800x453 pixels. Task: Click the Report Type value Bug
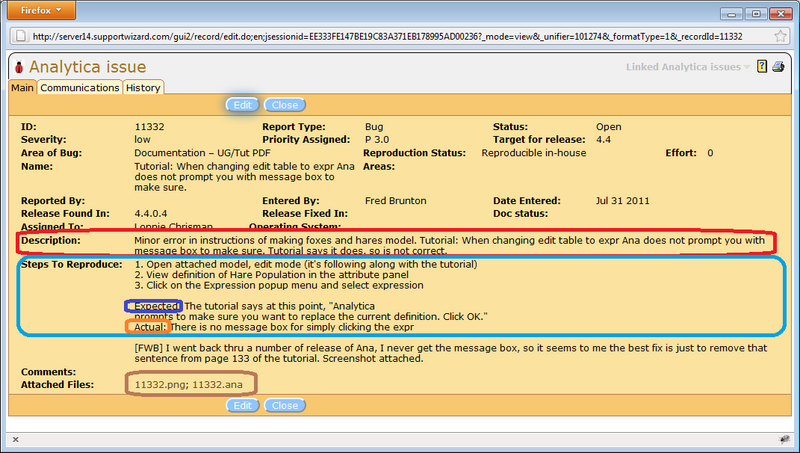374,127
